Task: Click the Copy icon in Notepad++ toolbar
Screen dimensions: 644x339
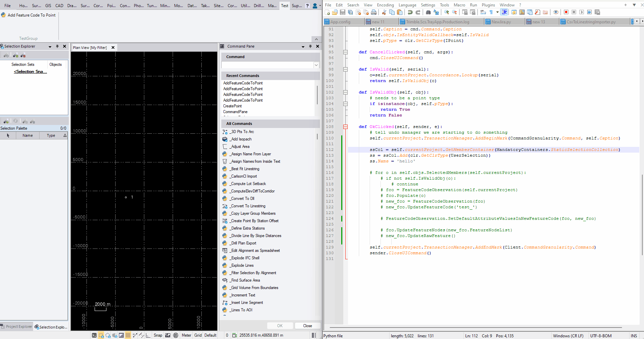Action: (x=392, y=12)
